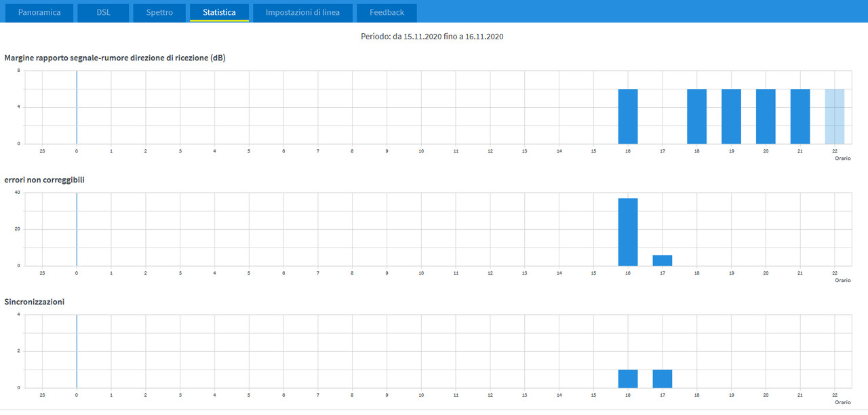The width and height of the screenshot is (868, 415).
Task: Click the midnight vertical marker in the margin chart
Action: point(77,107)
